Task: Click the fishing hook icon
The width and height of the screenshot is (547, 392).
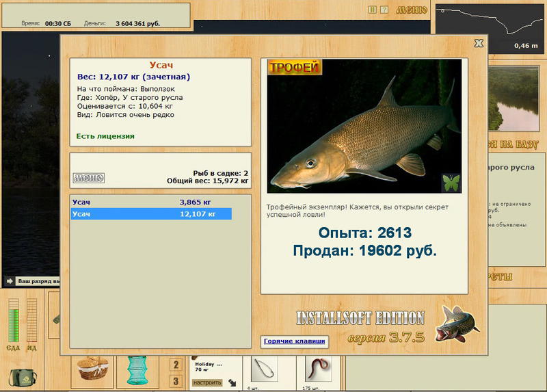Action: pyautogui.click(x=265, y=369)
